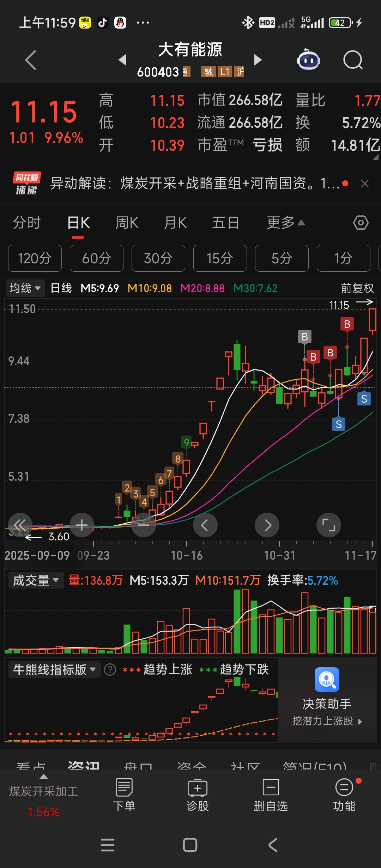Choose the 15分 period button
This screenshot has height=868, width=381.
[220, 258]
